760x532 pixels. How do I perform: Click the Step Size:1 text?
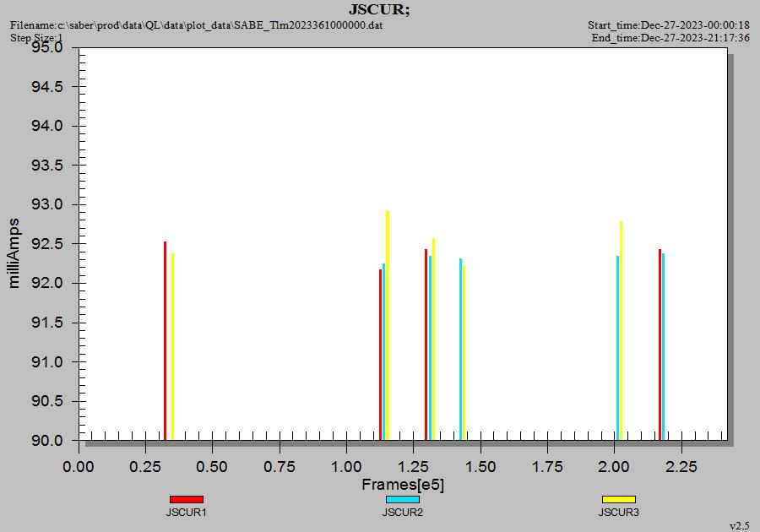37,37
